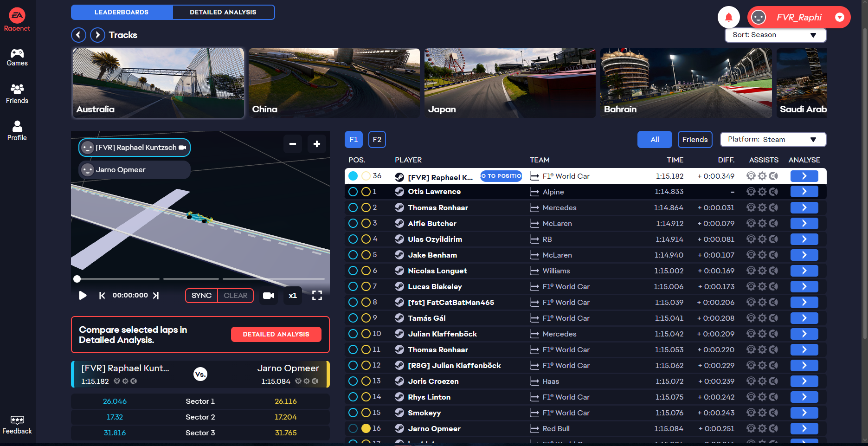Show All players filter
The height and width of the screenshot is (446, 868).
[655, 139]
